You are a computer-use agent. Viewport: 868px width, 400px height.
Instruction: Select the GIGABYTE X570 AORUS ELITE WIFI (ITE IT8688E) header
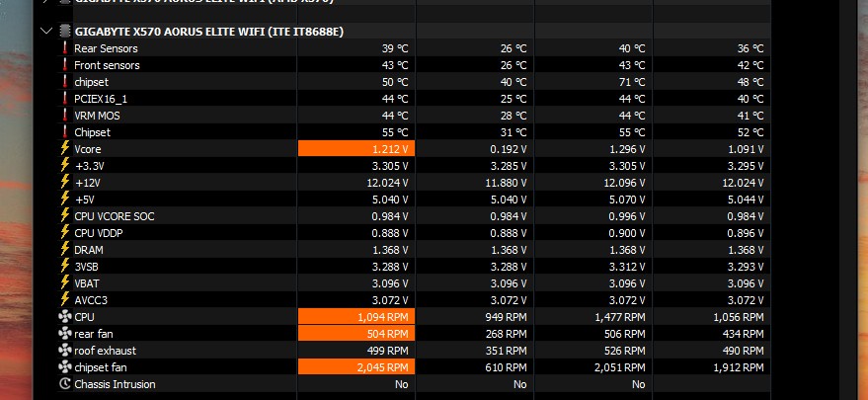(x=209, y=32)
